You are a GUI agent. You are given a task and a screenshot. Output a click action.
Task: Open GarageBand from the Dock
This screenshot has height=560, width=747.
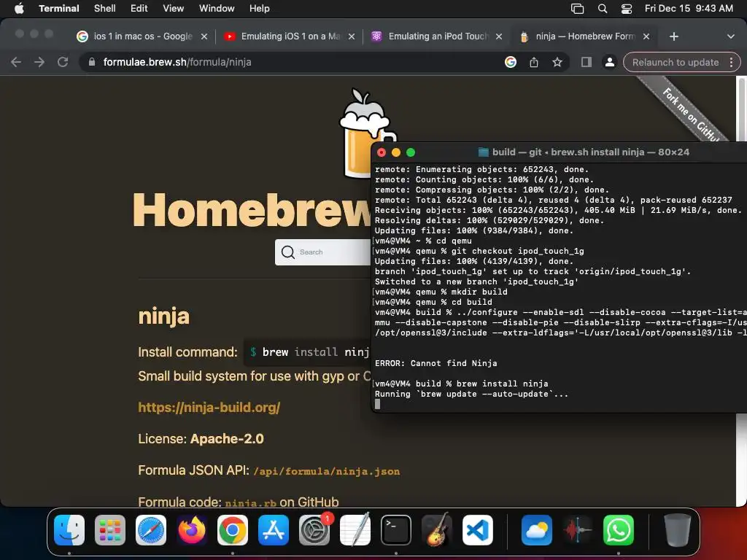click(x=437, y=530)
